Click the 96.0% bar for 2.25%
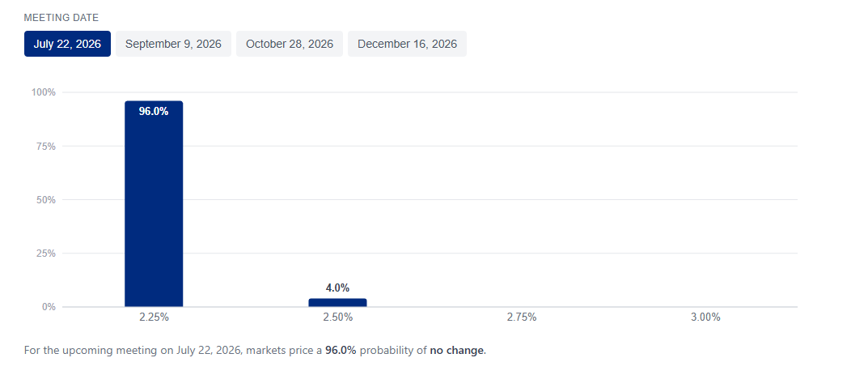The width and height of the screenshot is (868, 375). pyautogui.click(x=154, y=204)
